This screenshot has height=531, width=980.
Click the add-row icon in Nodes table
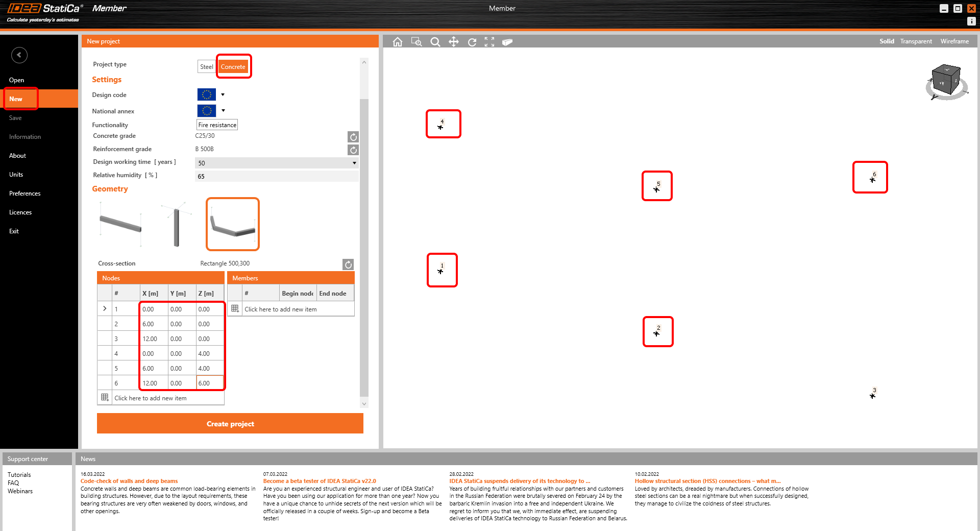[x=105, y=397]
